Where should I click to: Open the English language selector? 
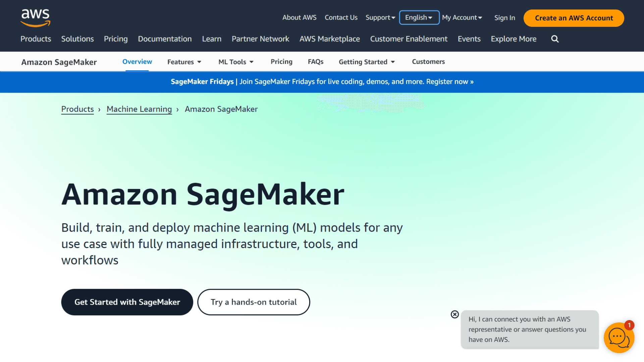click(x=419, y=17)
